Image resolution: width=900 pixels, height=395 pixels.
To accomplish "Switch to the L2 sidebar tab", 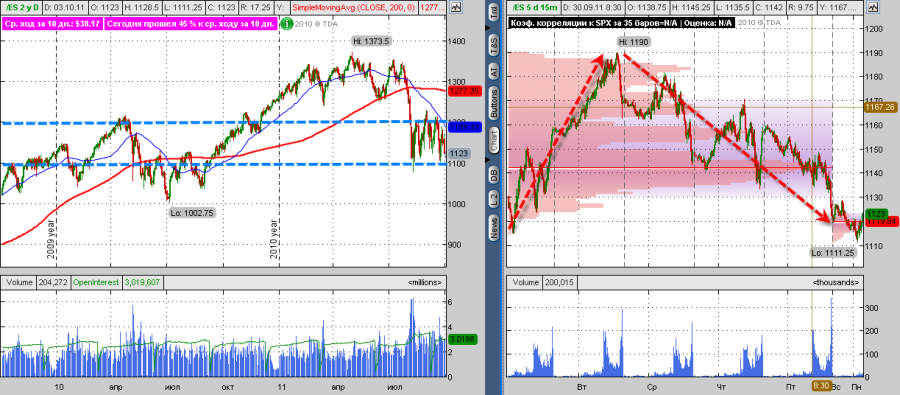I will click(x=494, y=200).
